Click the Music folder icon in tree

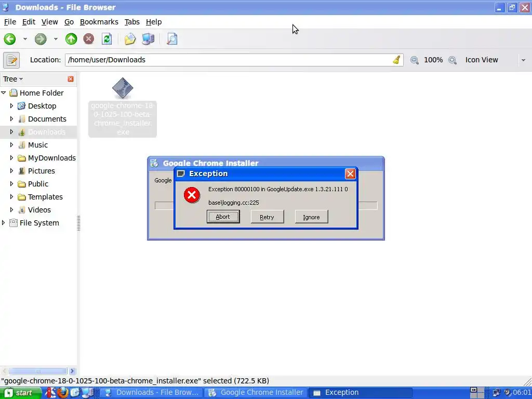click(22, 145)
